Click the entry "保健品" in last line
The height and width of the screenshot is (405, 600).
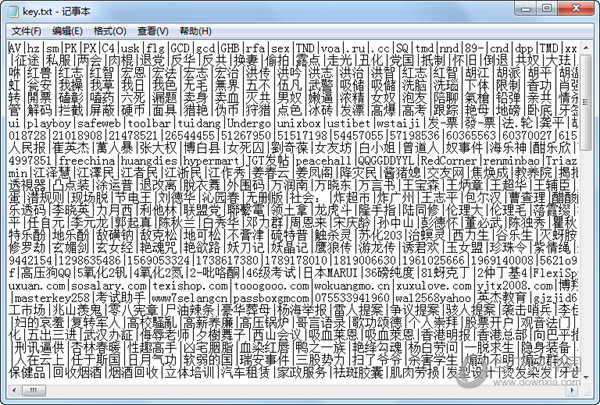[x=27, y=372]
